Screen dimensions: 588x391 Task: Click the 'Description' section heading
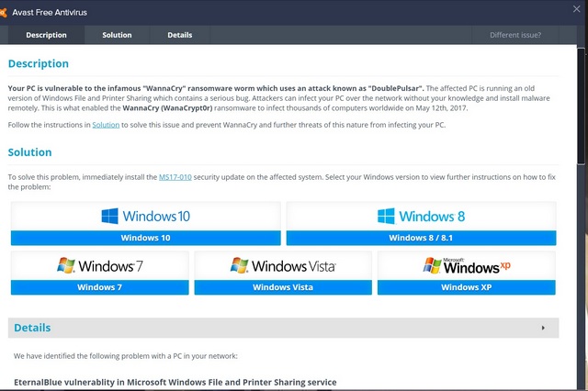[x=39, y=63]
